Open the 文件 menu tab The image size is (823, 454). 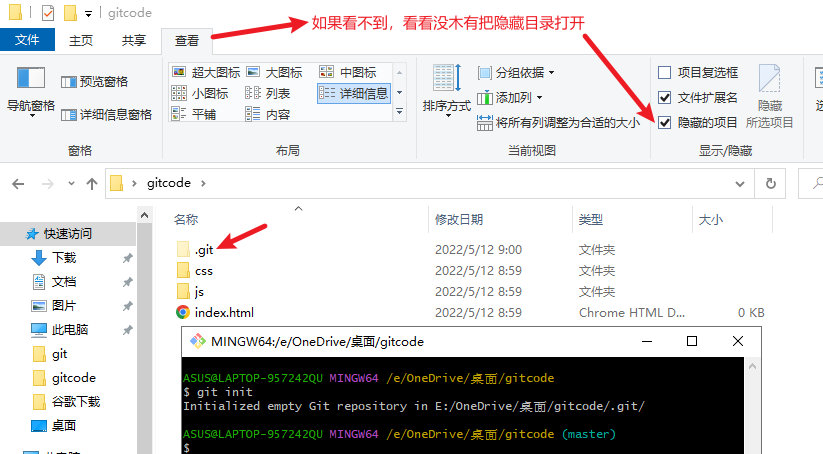(27, 40)
